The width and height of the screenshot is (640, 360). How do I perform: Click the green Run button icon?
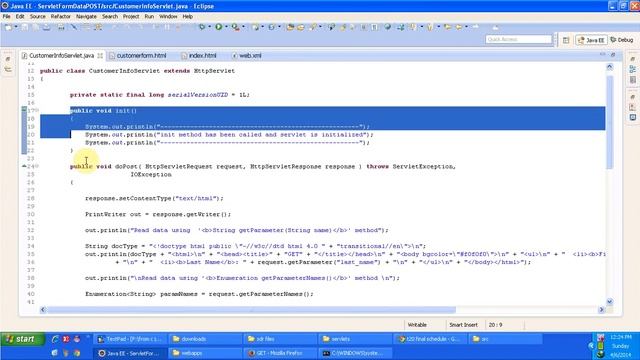tap(219, 27)
